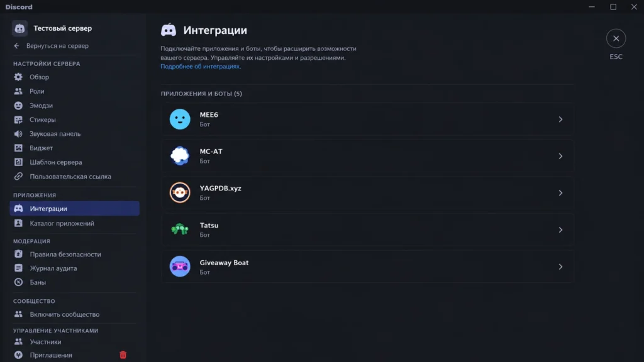The height and width of the screenshot is (362, 644).
Task: Expand the YAGPDB.xyz row chevron
Action: click(560, 193)
